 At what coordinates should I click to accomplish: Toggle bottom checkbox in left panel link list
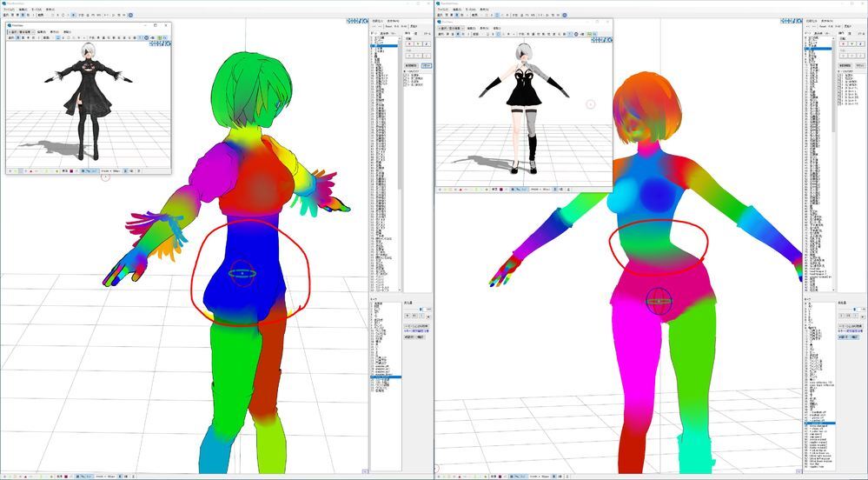405,84
